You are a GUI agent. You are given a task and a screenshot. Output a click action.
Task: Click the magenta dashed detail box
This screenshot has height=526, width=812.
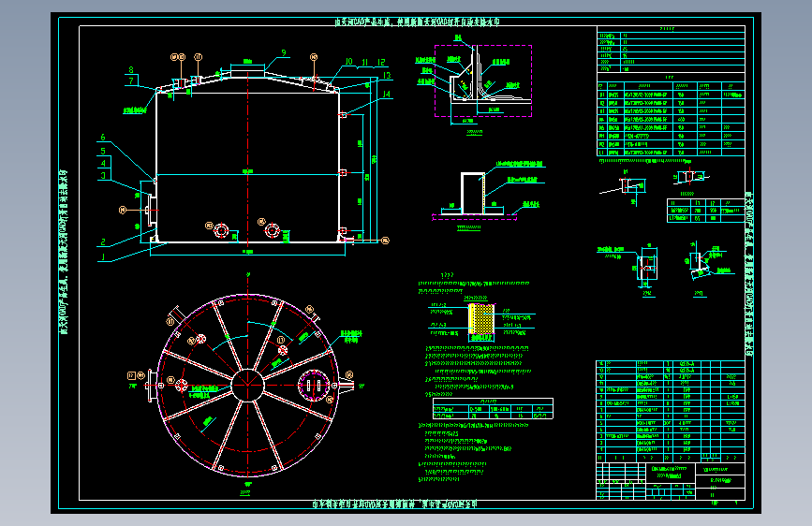[x=483, y=80]
